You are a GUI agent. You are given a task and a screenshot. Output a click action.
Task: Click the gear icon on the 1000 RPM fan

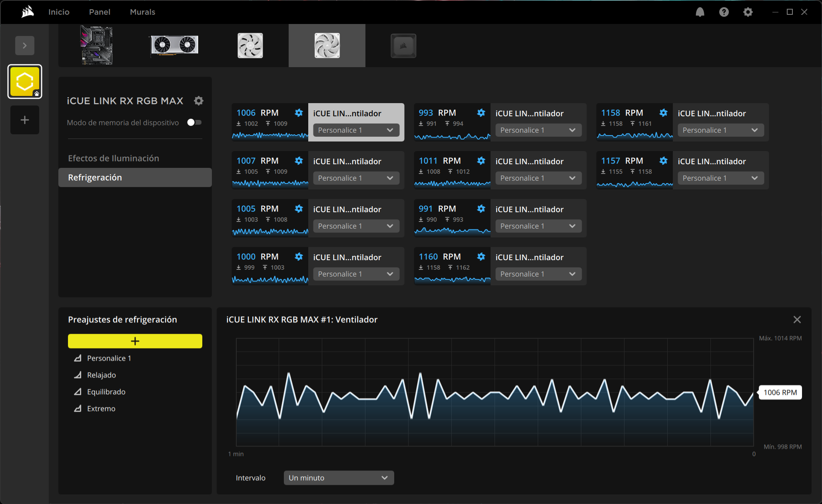point(299,257)
